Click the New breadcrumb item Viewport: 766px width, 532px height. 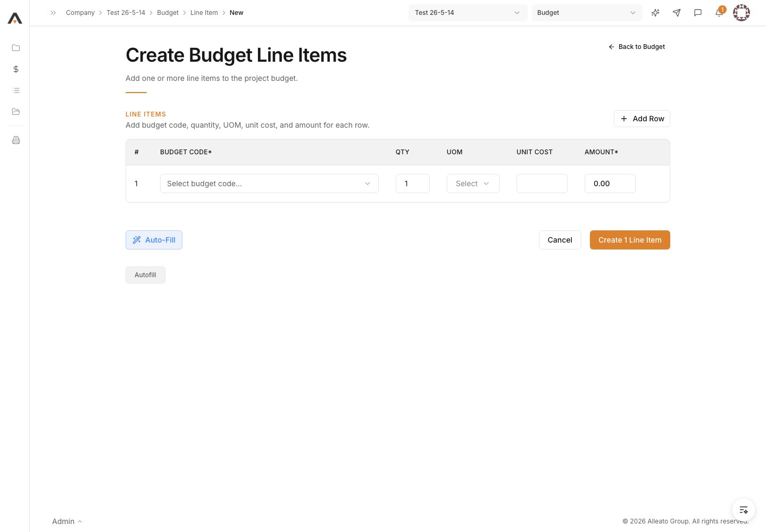237,13
